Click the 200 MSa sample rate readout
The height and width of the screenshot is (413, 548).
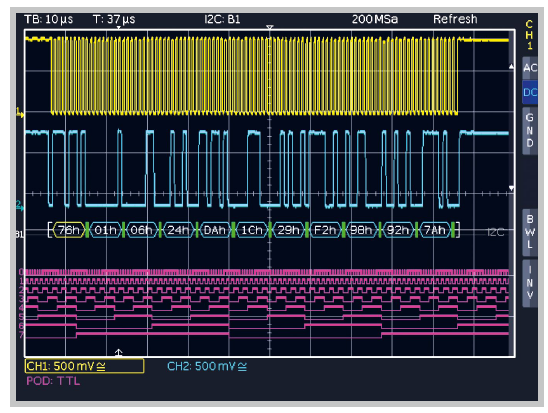(x=375, y=19)
